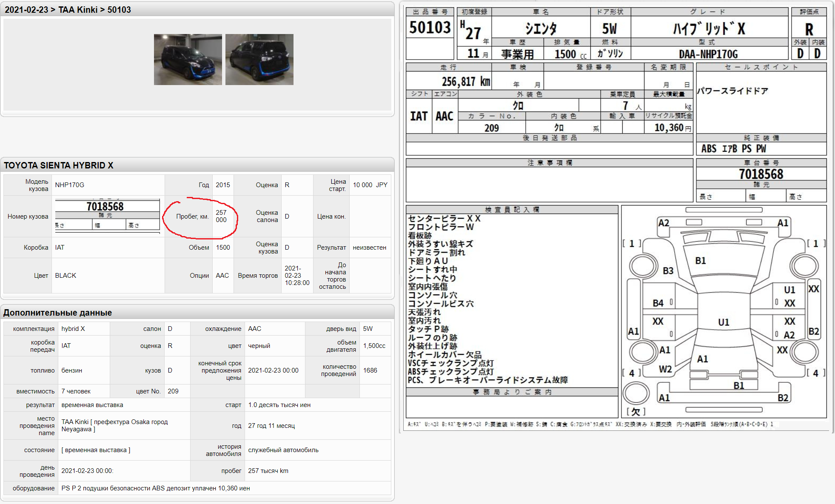Viewport: 835px width, 504px height.
Task: Select the mileage '257 тысяч km'
Action: click(268, 471)
